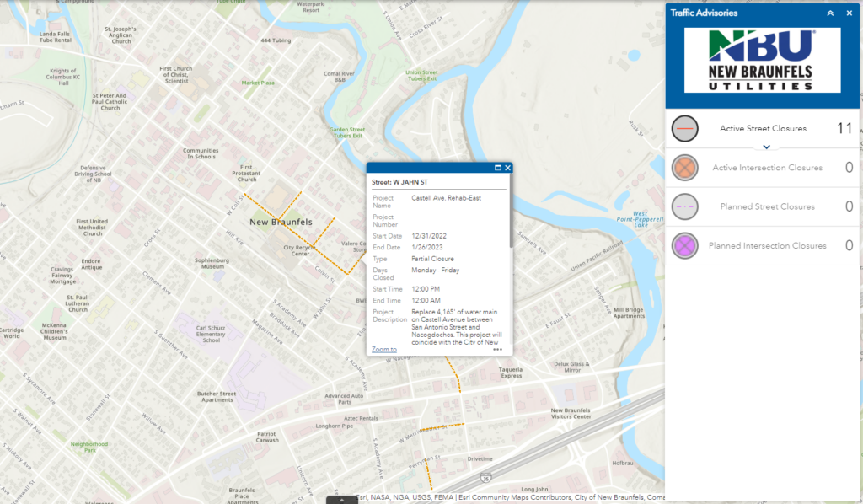Collapse the Traffic Advisories panel with double chevron
Screen dimensions: 863x504
point(830,13)
